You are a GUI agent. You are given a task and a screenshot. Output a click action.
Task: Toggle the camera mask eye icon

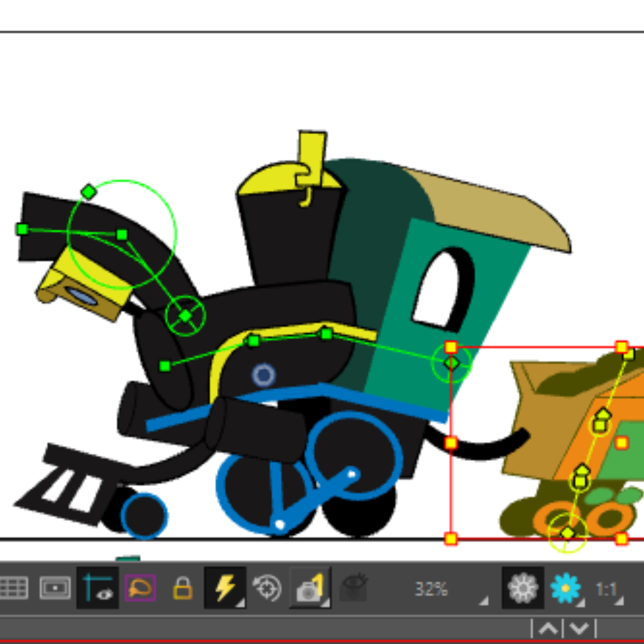tap(98, 588)
